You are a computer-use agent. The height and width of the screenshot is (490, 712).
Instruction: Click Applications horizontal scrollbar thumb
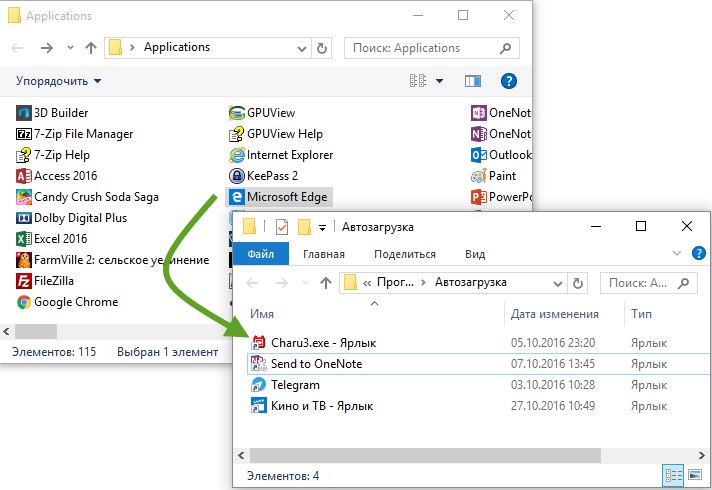point(36,332)
